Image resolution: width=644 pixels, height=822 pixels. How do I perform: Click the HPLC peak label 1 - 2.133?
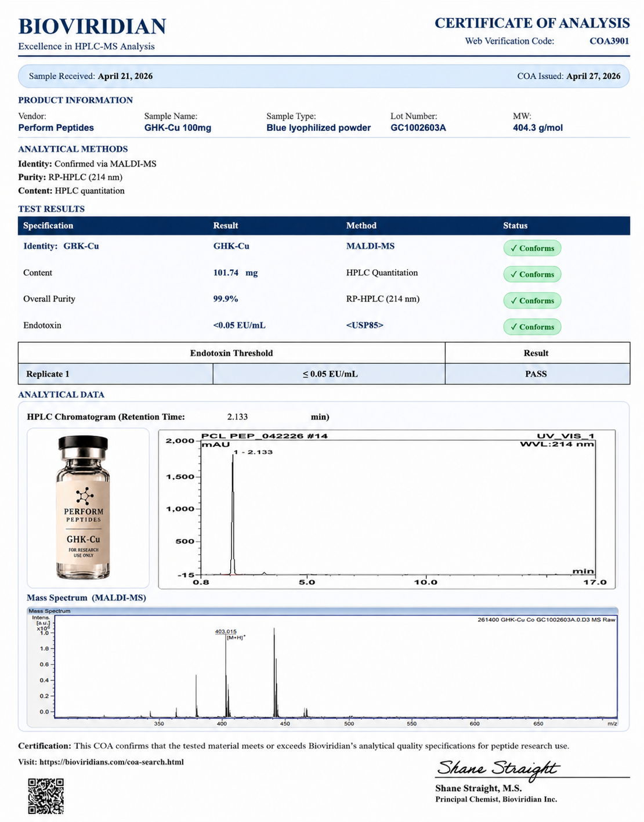253,452
